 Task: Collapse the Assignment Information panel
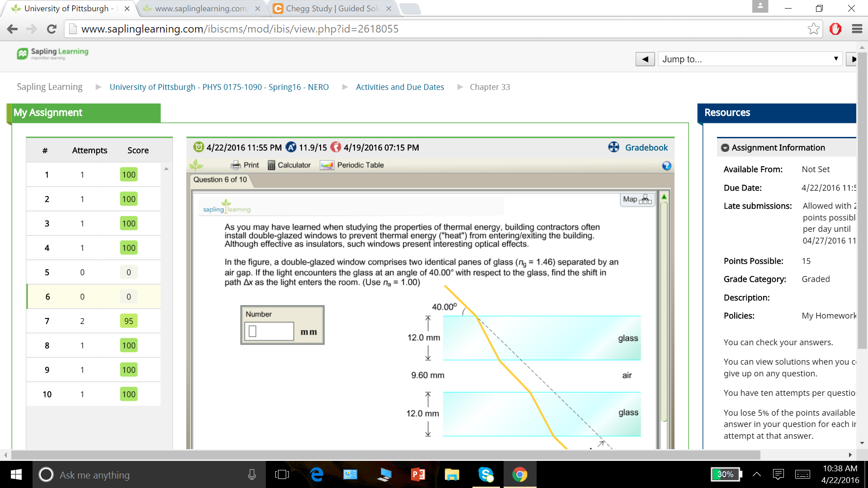tap(724, 147)
